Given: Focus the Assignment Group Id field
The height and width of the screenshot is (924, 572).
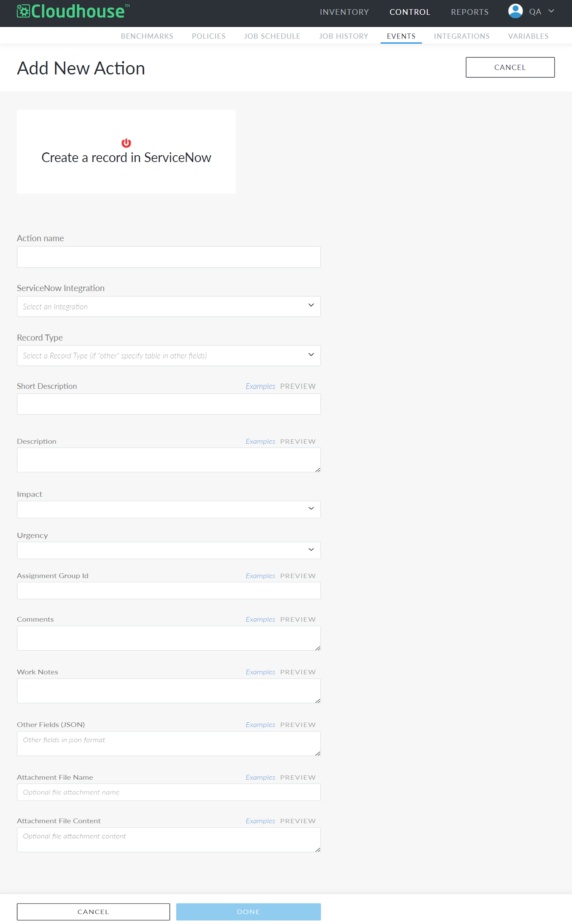Looking at the screenshot, I should (169, 591).
